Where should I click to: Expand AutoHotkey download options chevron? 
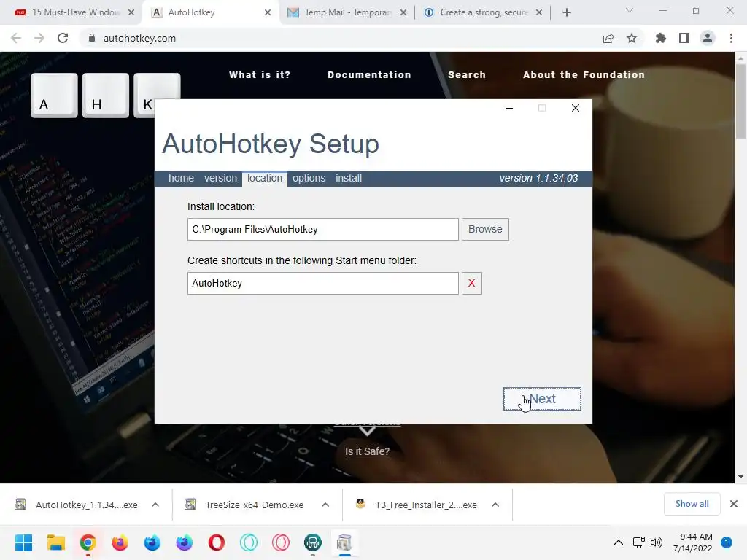point(155,505)
